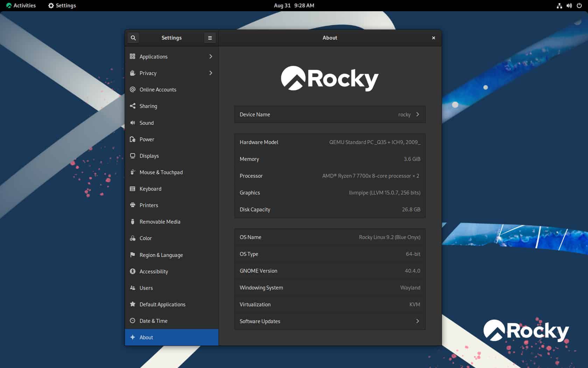588x368 pixels.
Task: Select the Displays monitor icon
Action: [x=132, y=156]
